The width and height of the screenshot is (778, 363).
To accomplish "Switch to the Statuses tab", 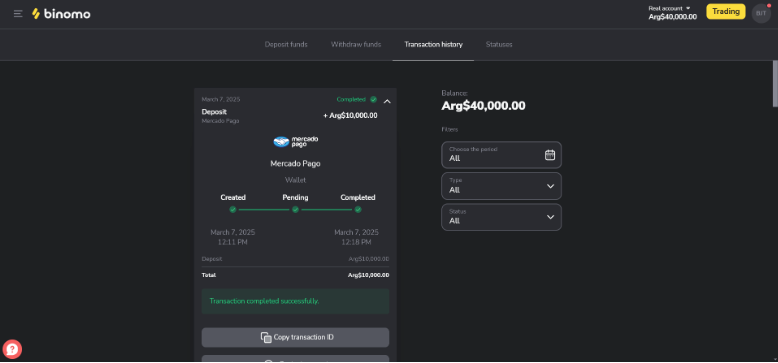I will (499, 44).
